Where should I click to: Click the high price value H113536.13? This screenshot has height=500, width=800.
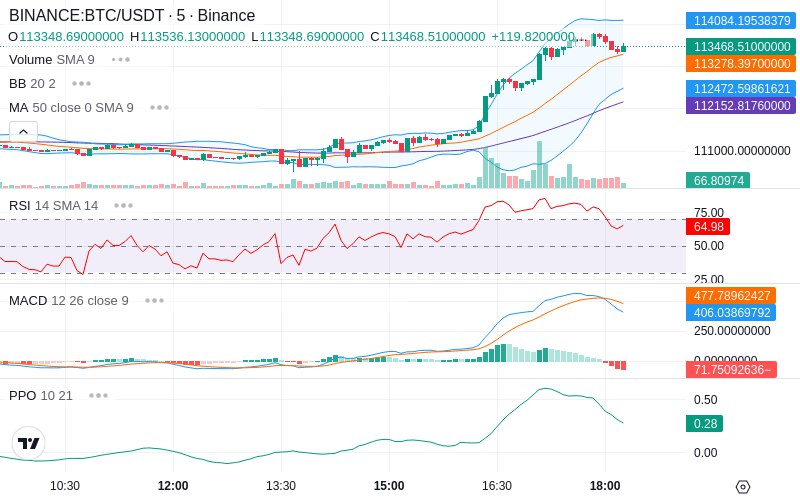pos(187,37)
